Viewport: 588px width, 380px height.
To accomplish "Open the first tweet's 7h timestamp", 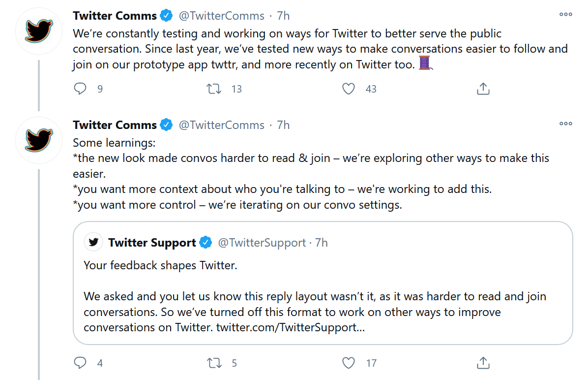I will 283,16.
